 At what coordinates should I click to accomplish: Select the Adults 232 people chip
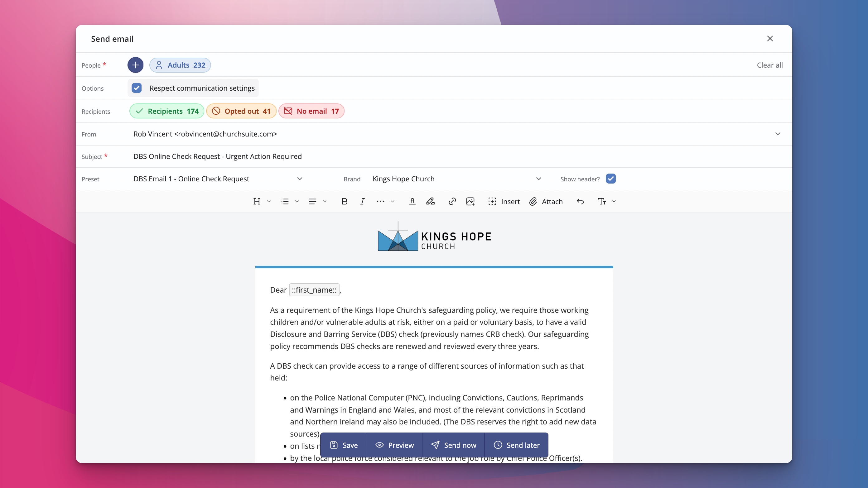click(180, 65)
